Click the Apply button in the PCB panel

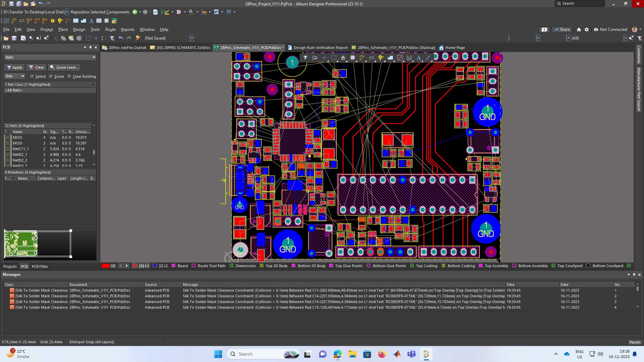[14, 67]
